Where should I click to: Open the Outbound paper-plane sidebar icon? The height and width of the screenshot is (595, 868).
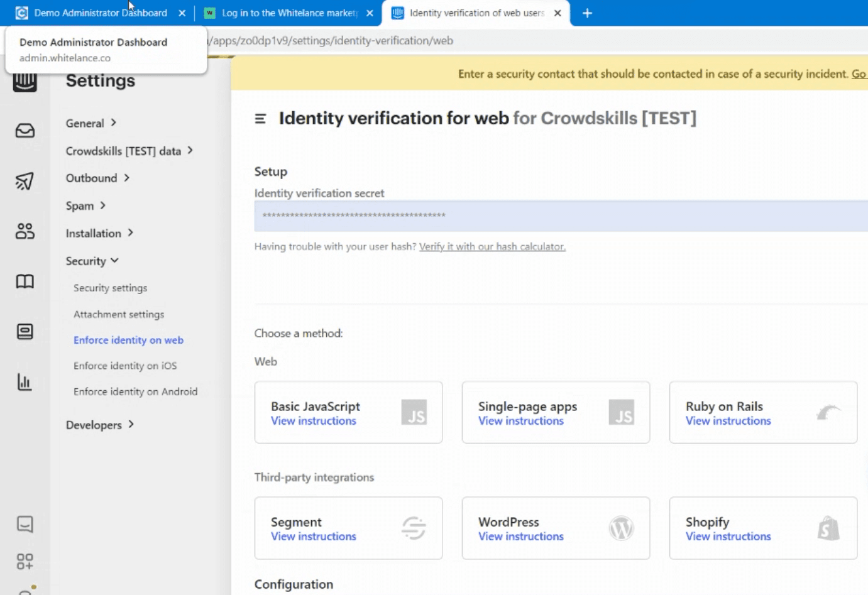click(25, 181)
